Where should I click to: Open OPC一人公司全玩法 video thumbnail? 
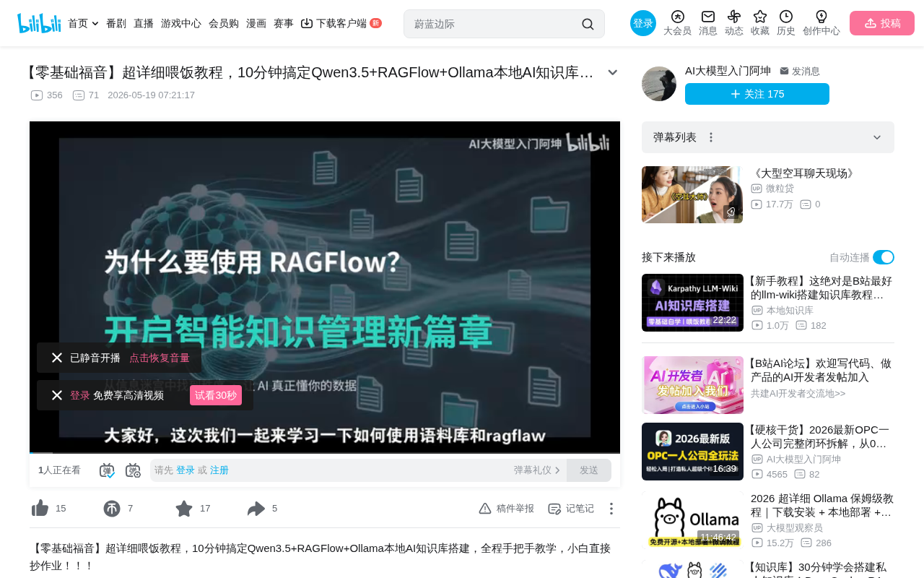(692, 452)
